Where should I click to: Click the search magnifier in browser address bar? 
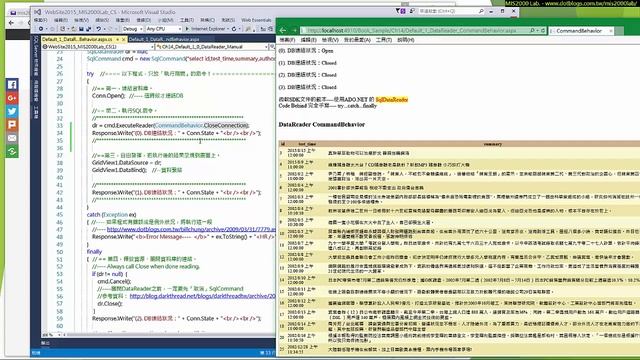532,31
